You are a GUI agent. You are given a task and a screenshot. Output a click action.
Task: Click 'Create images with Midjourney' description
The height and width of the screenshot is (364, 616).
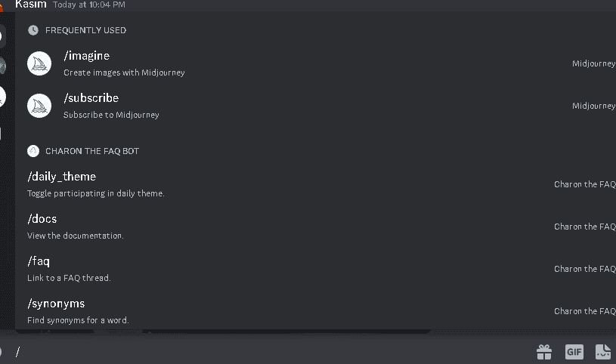click(124, 72)
